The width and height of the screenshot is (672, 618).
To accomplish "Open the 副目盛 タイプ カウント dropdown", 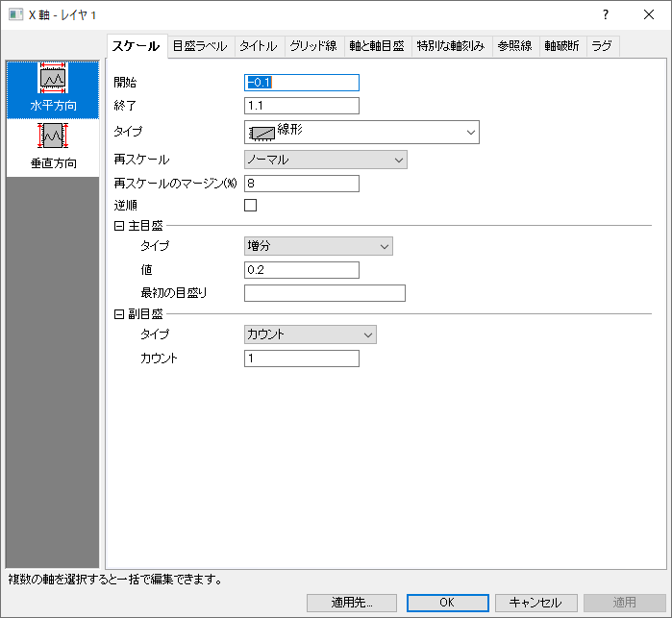I will click(311, 334).
